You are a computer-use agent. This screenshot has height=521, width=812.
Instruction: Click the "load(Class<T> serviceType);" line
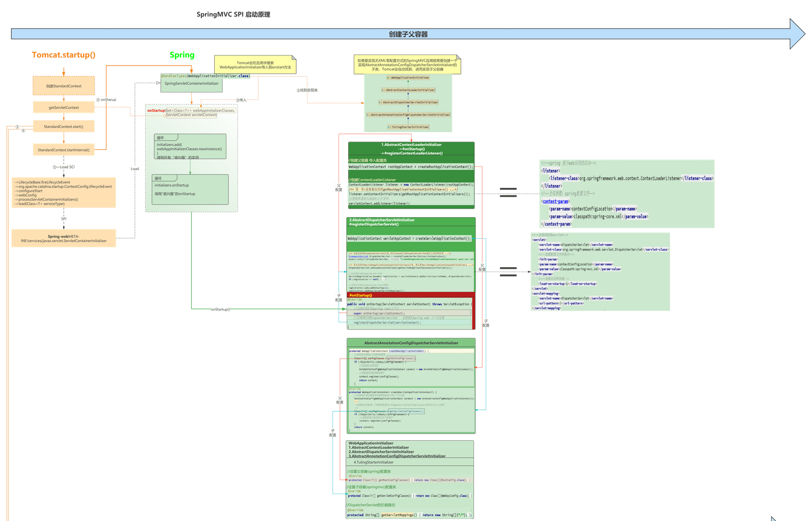pos(40,204)
